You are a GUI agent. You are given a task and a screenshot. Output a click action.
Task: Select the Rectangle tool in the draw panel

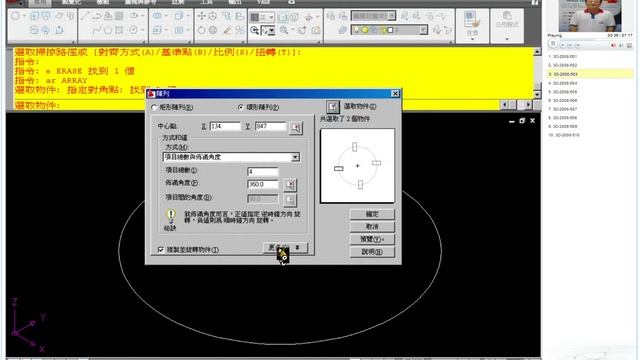119,30
